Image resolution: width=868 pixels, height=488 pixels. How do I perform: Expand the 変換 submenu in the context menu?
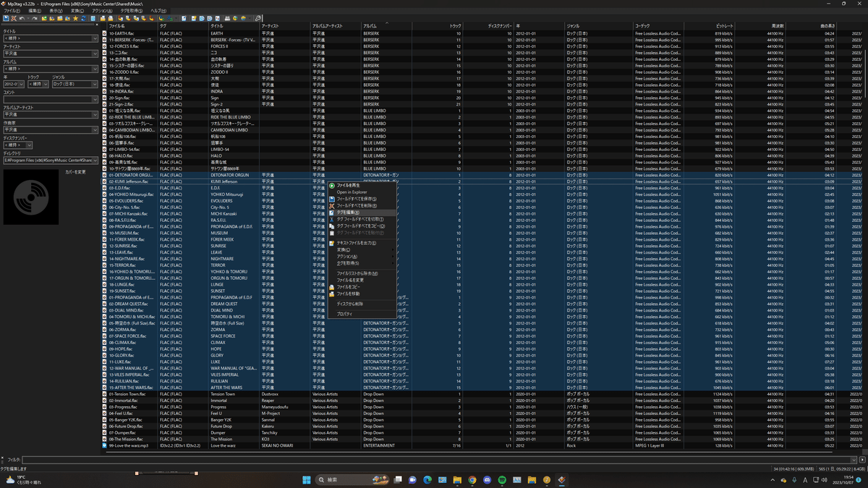(x=361, y=249)
